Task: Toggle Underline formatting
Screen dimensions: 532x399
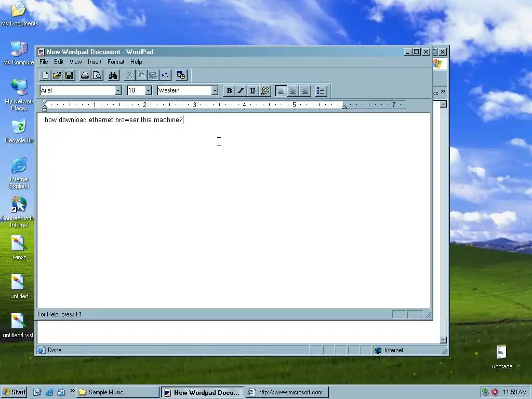Action: pyautogui.click(x=253, y=90)
